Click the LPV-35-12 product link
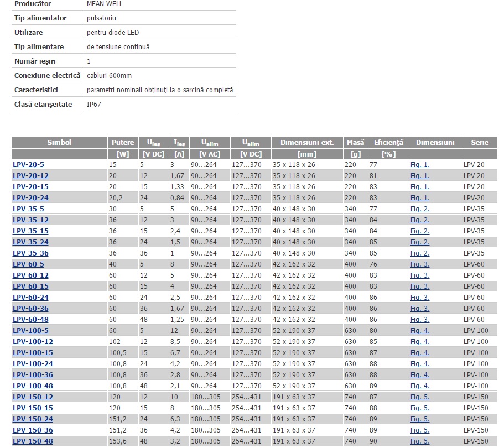The width and height of the screenshot is (499, 448). (x=30, y=220)
